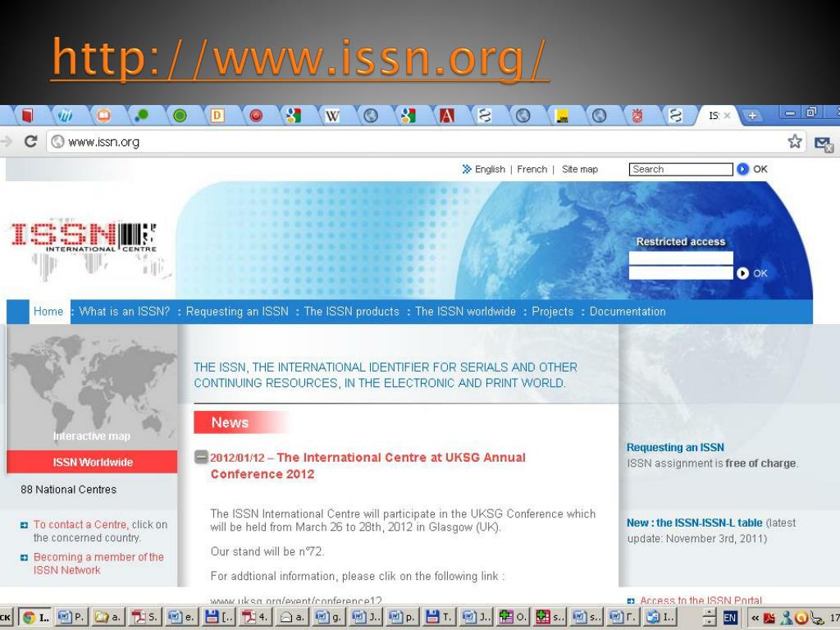The image size is (840, 630).
Task: Click the taskbar scroll arrows before EN
Action: tap(709, 617)
